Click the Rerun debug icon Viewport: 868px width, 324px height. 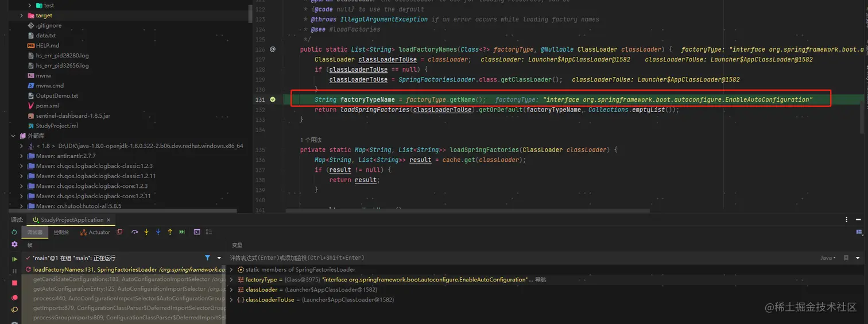(14, 232)
